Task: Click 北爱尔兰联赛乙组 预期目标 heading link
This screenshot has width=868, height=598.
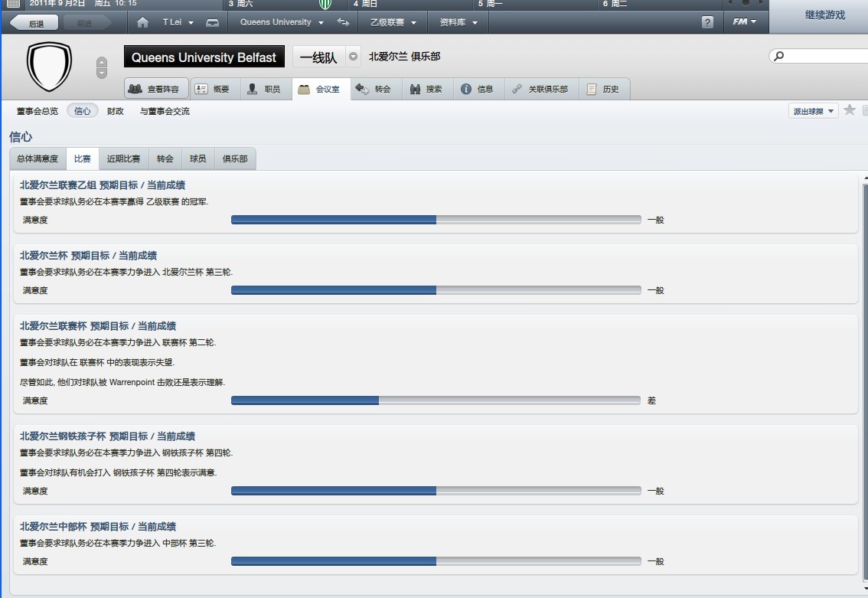Action: click(103, 185)
